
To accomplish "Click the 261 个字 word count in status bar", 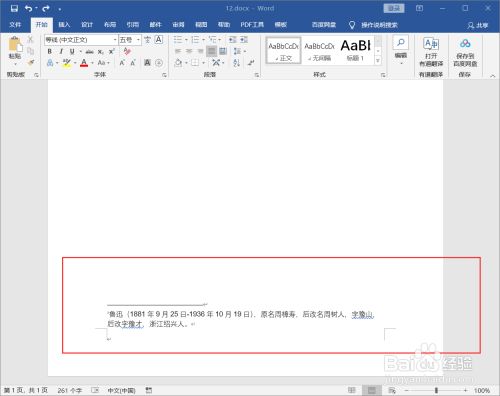I will [x=69, y=390].
